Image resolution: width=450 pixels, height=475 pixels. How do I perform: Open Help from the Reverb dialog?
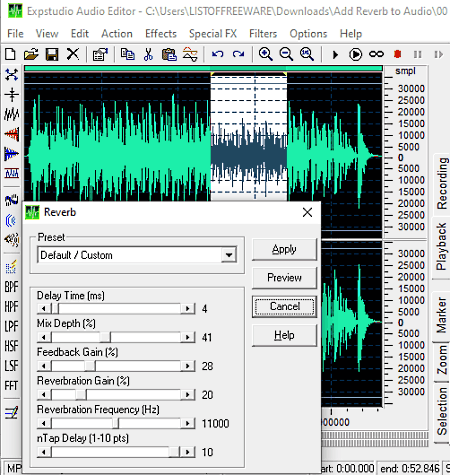click(x=284, y=335)
